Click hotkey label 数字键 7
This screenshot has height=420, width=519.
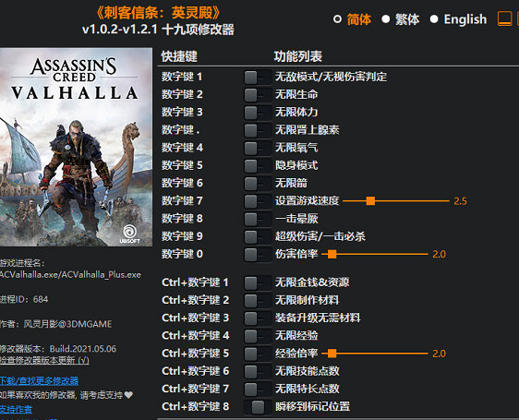click(182, 201)
